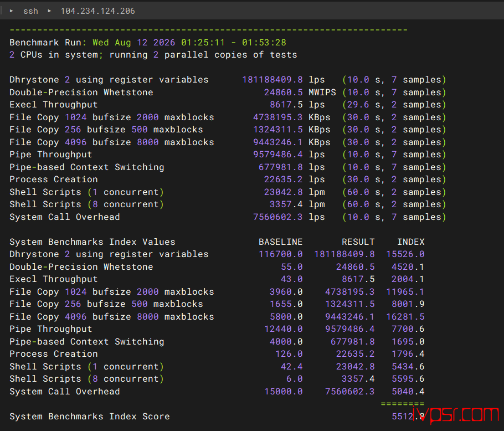This screenshot has height=431, width=504.
Task: Select the 104.234.124.206 host in the title
Action: click(97, 11)
